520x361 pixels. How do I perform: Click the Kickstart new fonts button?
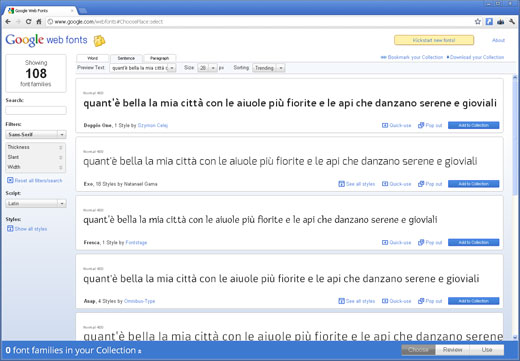(434, 40)
